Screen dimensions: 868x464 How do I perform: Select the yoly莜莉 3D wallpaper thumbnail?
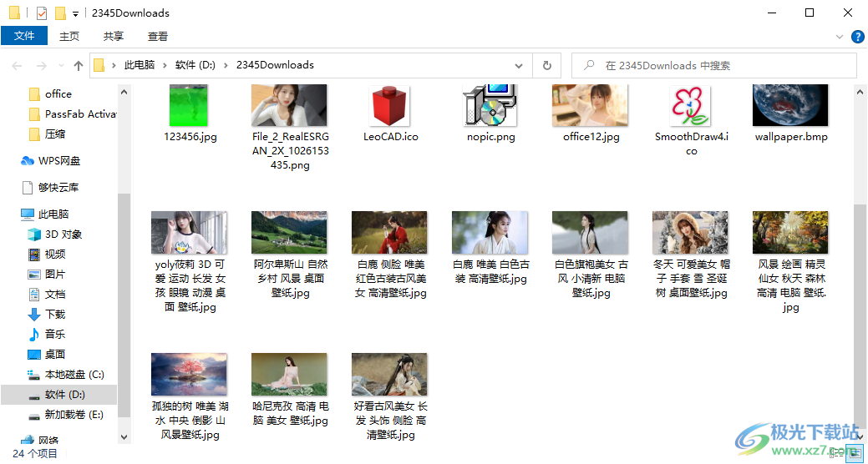click(189, 232)
